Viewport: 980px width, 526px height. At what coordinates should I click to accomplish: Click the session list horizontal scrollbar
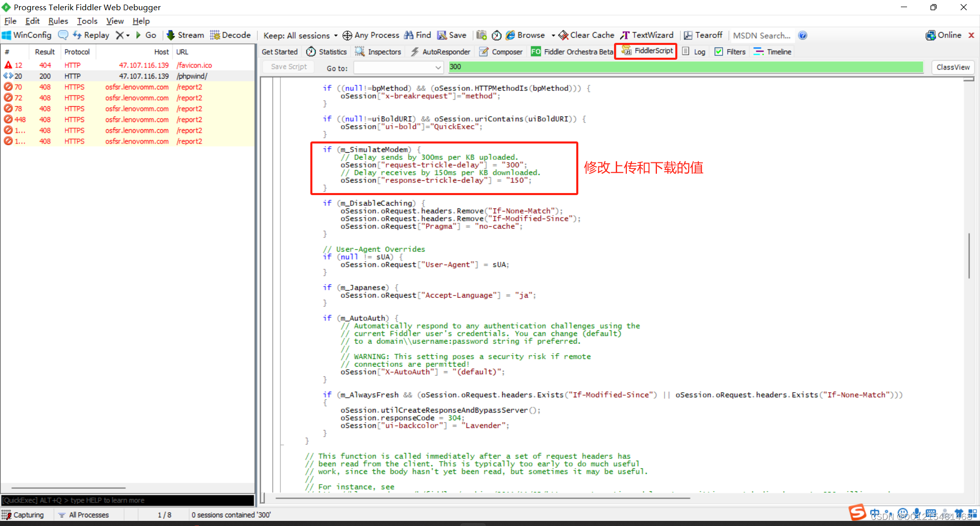coord(68,488)
